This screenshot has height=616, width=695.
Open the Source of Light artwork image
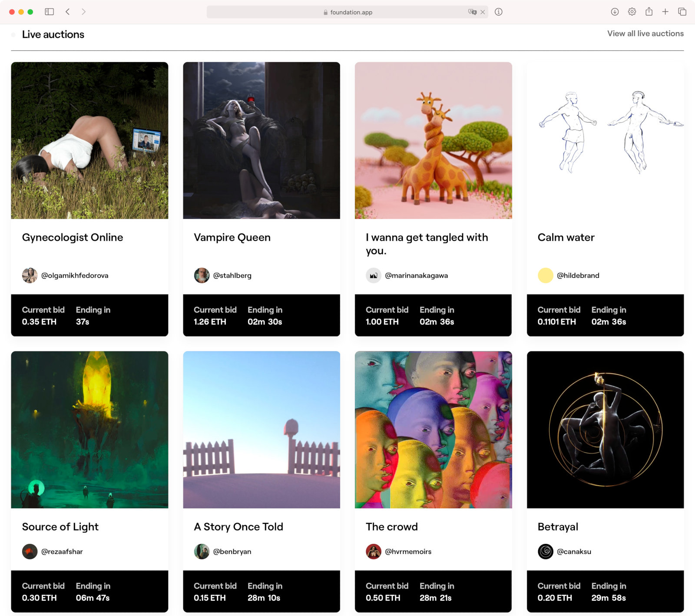click(89, 430)
